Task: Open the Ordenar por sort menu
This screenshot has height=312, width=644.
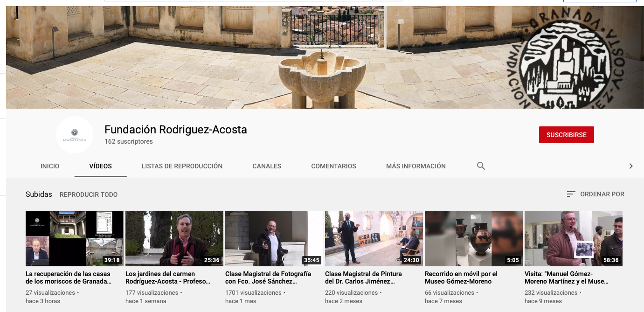Action: click(x=595, y=194)
